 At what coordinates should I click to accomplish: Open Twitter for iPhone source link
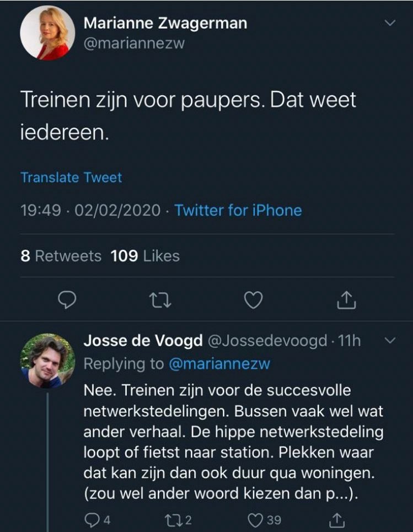[x=238, y=211]
